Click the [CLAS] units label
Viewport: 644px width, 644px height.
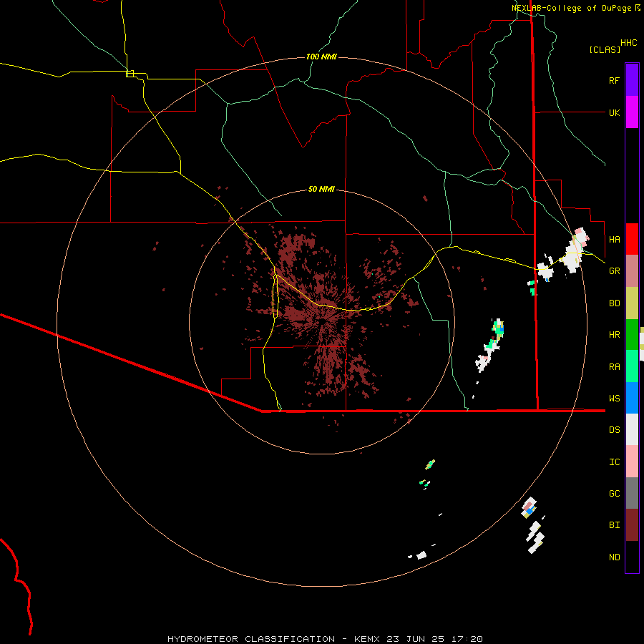pos(605,49)
